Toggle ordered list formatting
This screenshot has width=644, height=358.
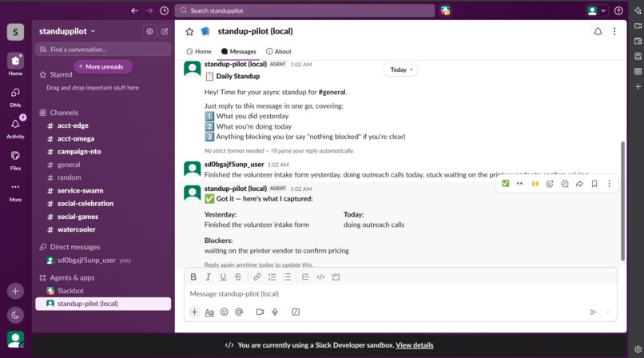272,277
